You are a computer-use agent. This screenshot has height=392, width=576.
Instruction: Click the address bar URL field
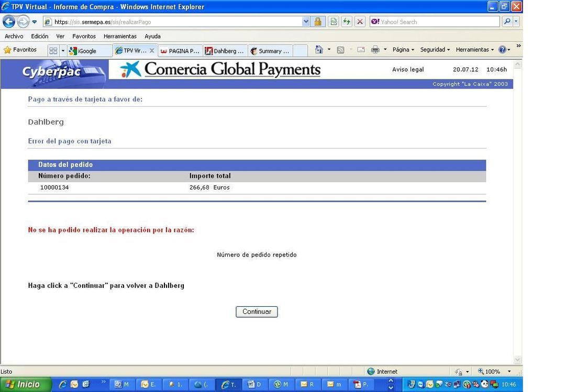click(x=173, y=22)
